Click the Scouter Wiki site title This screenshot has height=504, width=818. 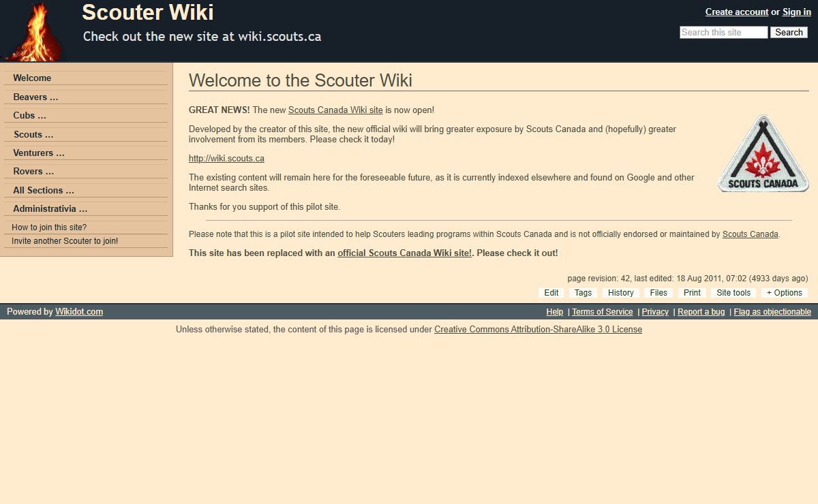point(148,12)
